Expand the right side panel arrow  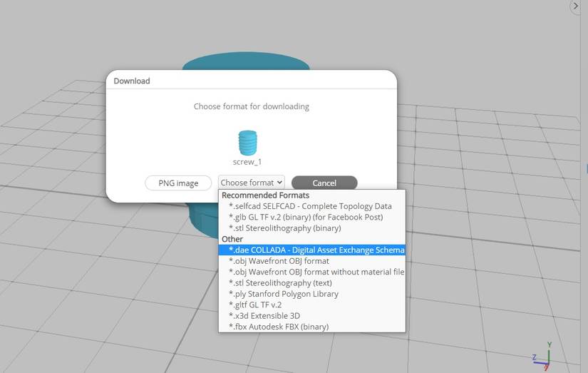576,6
